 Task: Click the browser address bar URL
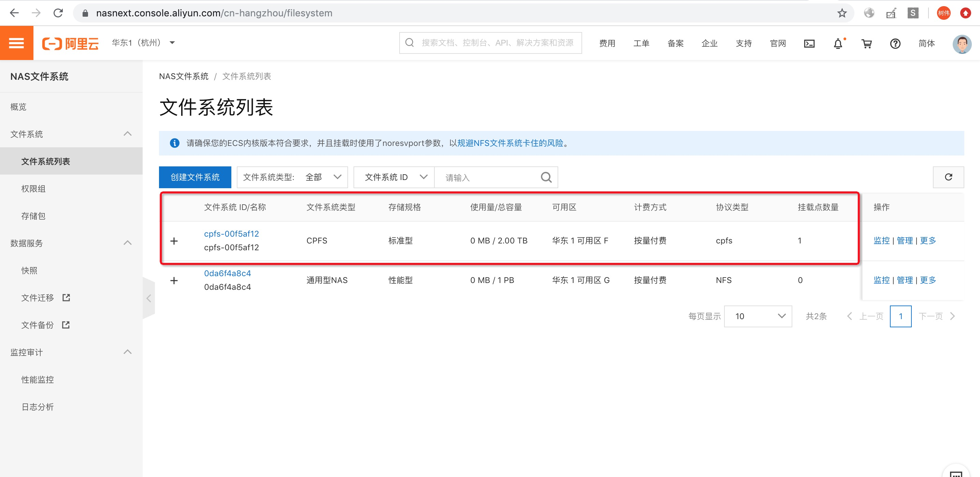(214, 13)
